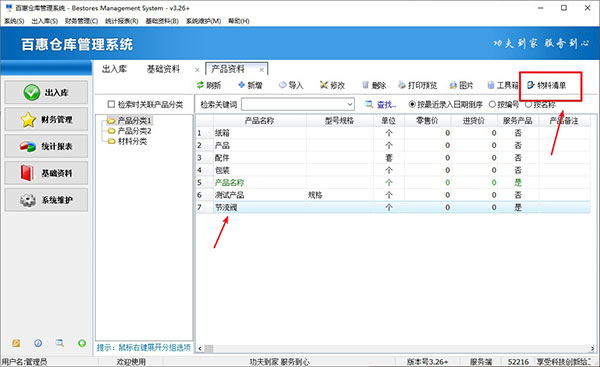Click the magnifier icon at sidebar bottom
600x367 pixels.
[x=60, y=343]
